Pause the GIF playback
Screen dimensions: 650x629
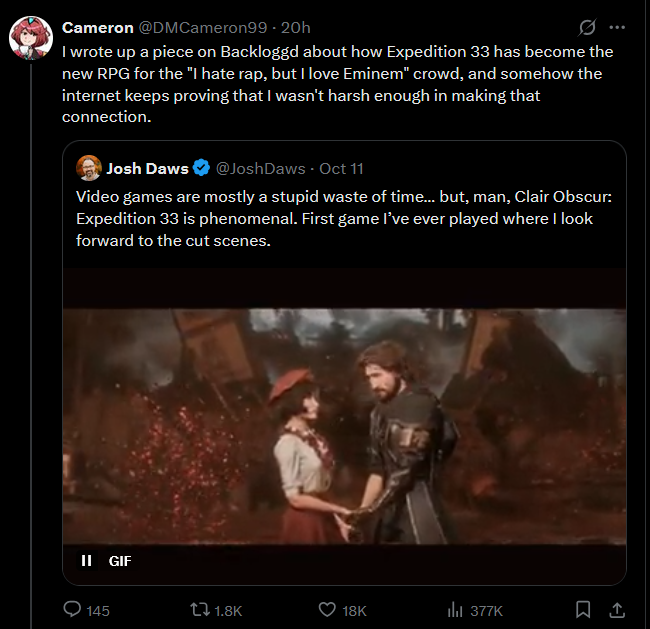[87, 561]
